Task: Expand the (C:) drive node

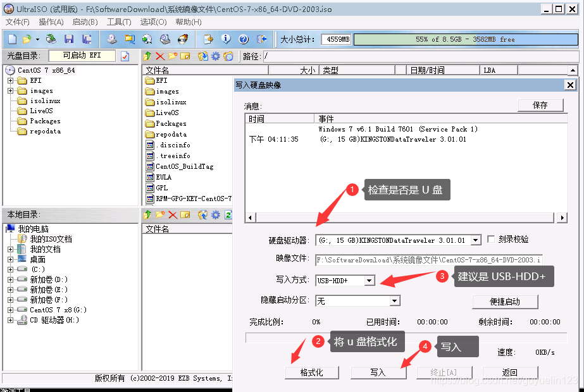Action: click(10, 269)
